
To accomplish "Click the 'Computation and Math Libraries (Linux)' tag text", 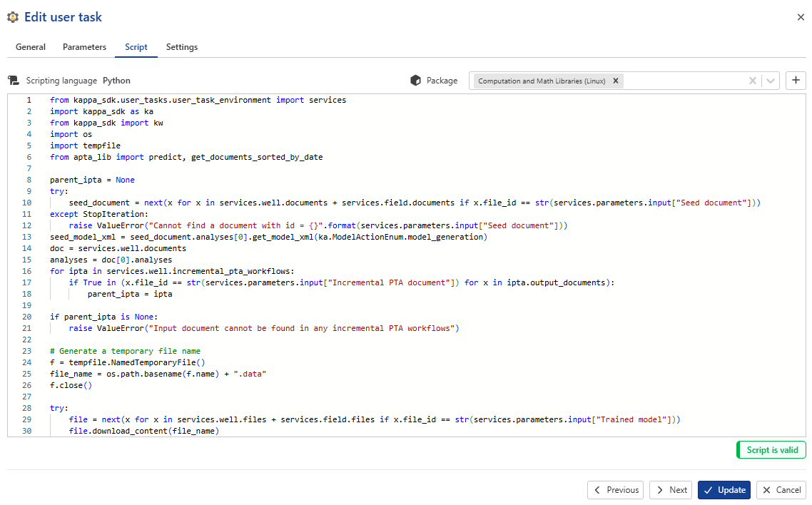I will click(x=542, y=81).
